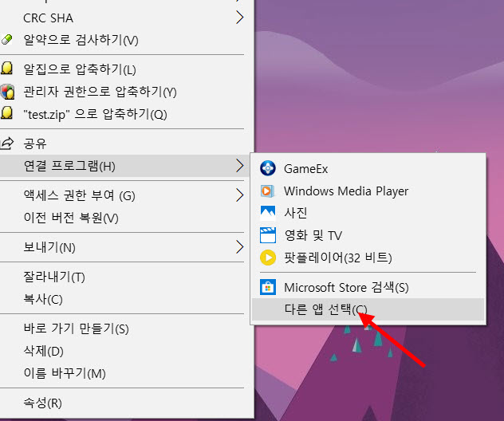Click the GameEx app icon
The height and width of the screenshot is (421, 504).
point(268,168)
